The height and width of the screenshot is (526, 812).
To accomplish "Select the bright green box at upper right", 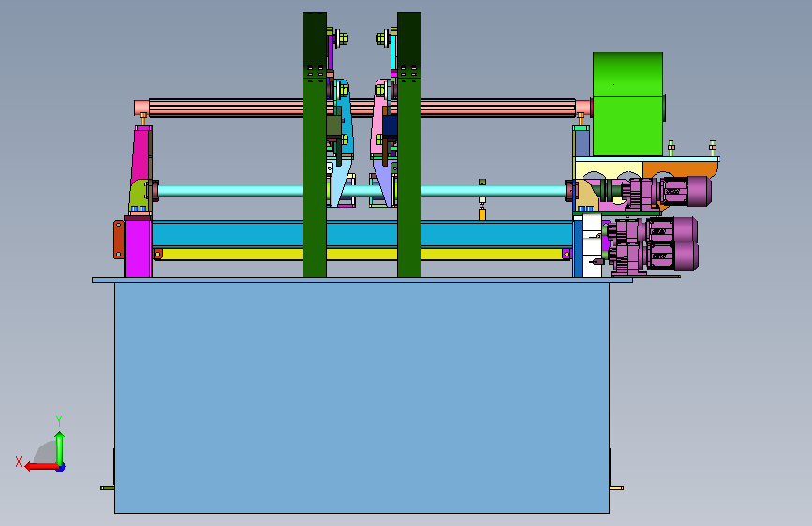I will click(x=627, y=104).
